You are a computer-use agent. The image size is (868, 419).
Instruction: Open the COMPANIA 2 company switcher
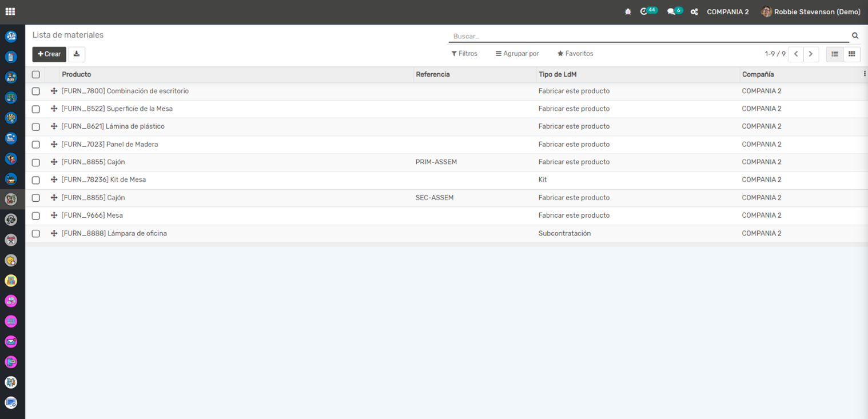[x=727, y=12]
